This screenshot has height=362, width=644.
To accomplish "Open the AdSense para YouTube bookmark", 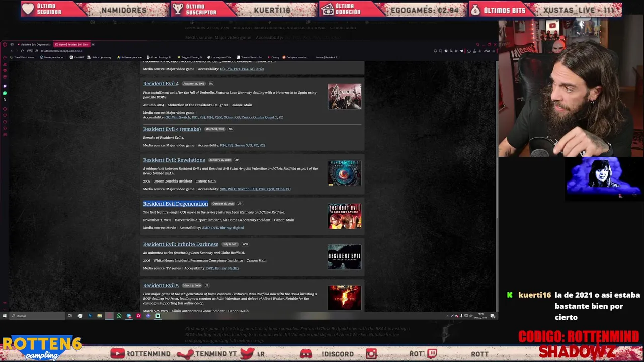I will (x=130, y=57).
